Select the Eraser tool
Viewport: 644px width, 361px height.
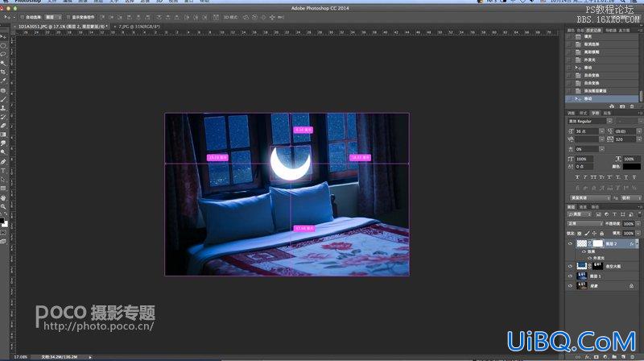pos(3,126)
